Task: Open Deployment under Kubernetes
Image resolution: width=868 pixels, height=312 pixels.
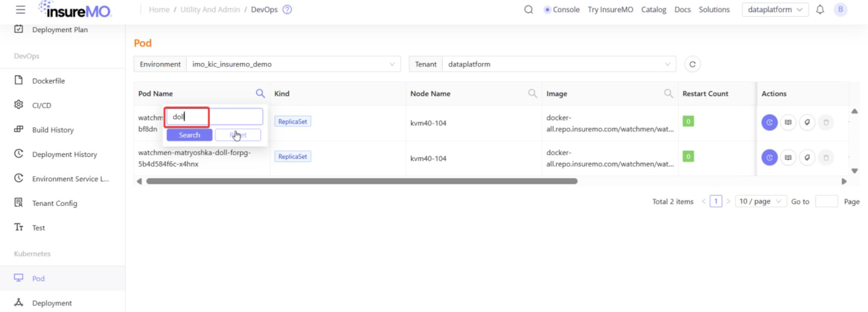Action: pos(52,303)
